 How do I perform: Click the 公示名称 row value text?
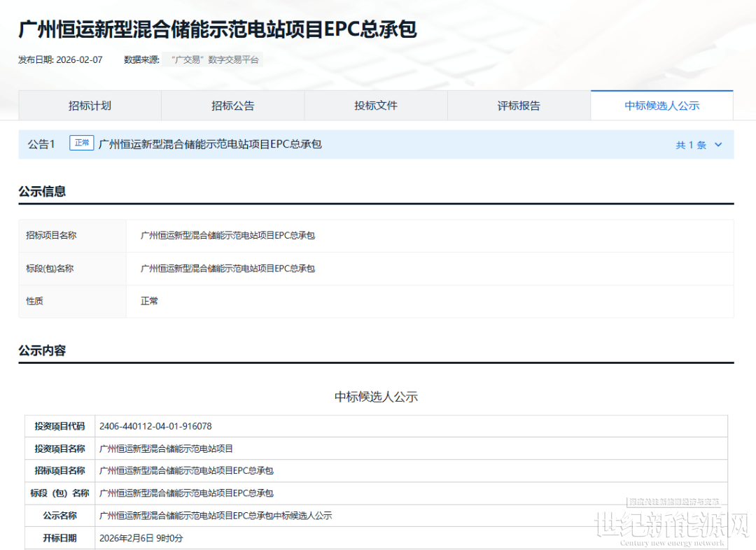pos(216,516)
